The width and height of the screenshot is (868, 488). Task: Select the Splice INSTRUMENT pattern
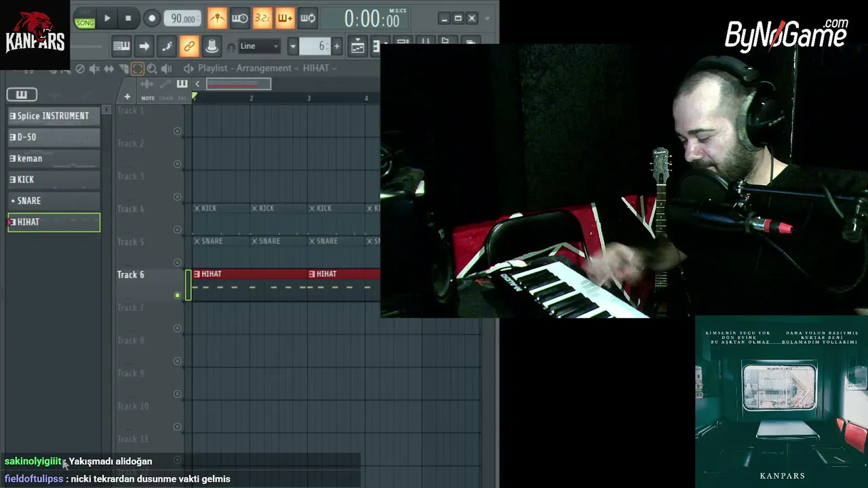54,116
